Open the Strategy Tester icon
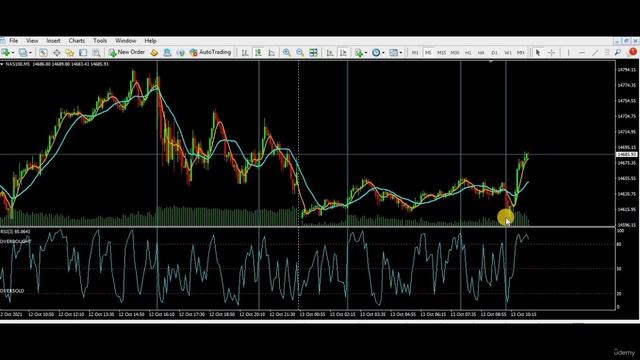Viewport: 640px width, 360px height. [96, 53]
